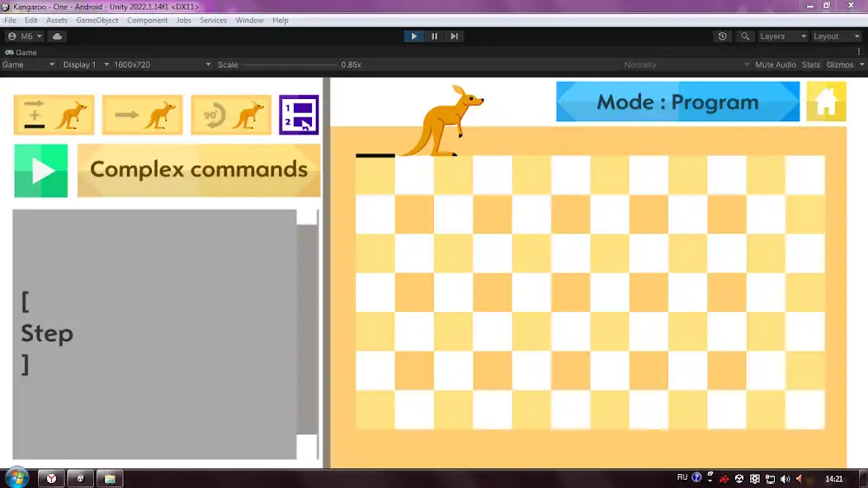
Task: Expand the Layout selector dropdown
Action: [x=836, y=36]
